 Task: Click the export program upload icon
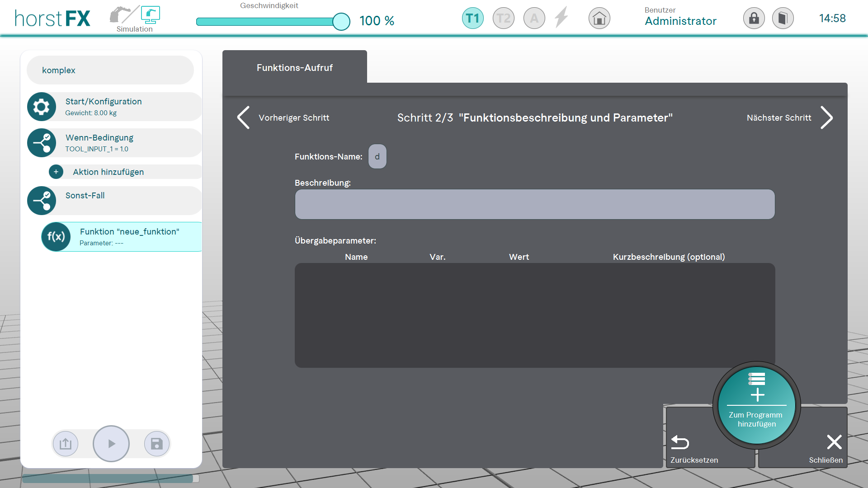point(66,444)
